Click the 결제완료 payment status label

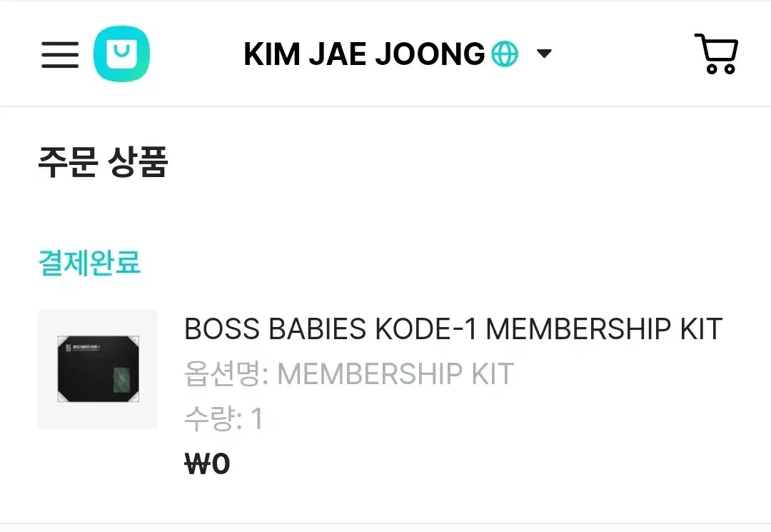[x=89, y=263]
